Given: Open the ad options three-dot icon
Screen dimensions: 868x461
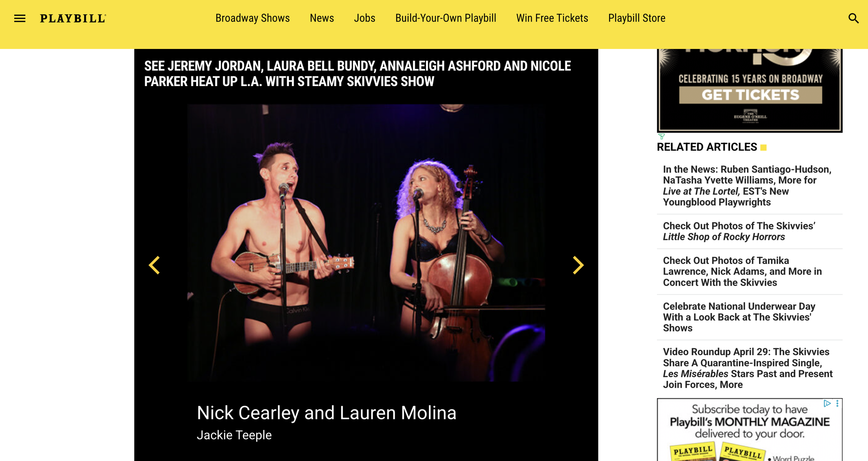Looking at the screenshot, I should [837, 403].
